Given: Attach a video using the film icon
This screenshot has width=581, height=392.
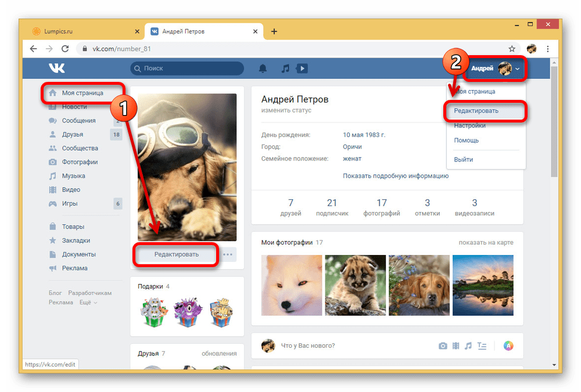Looking at the screenshot, I should pyautogui.click(x=456, y=346).
